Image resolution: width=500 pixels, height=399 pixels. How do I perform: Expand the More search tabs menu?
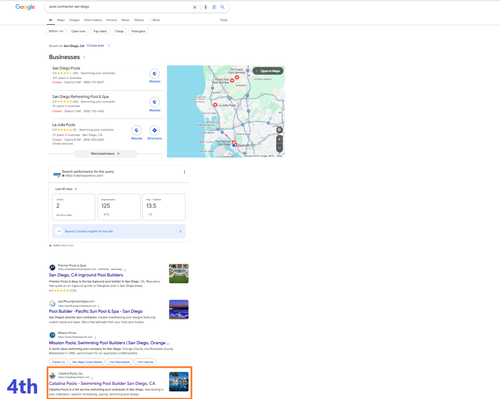click(x=155, y=20)
